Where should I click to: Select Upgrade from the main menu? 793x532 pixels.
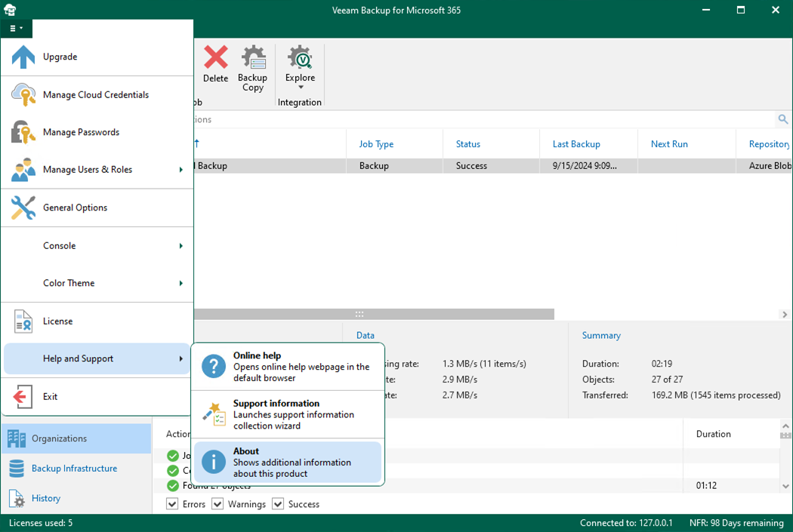point(97,57)
